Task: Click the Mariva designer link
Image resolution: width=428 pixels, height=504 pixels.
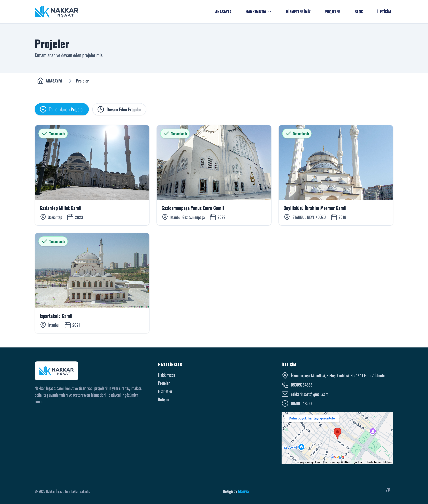Action: [243, 491]
